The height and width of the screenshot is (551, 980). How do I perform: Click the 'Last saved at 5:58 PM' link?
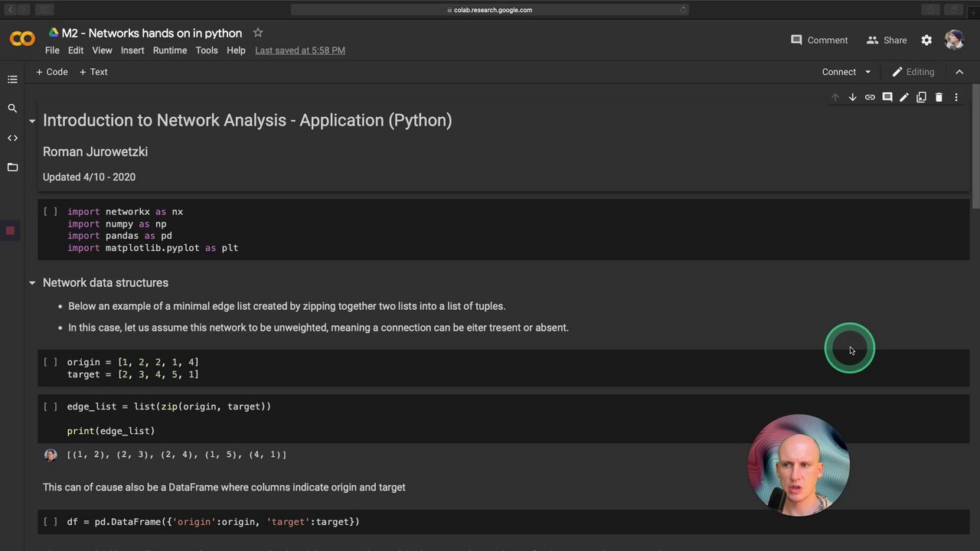(x=300, y=51)
